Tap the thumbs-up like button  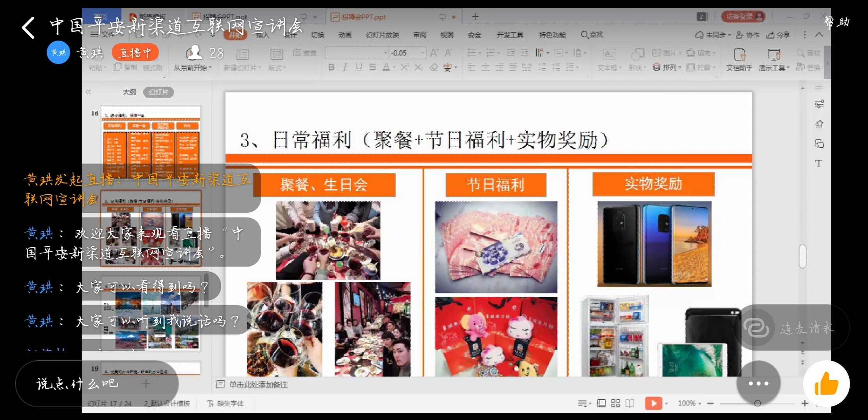coord(826,384)
